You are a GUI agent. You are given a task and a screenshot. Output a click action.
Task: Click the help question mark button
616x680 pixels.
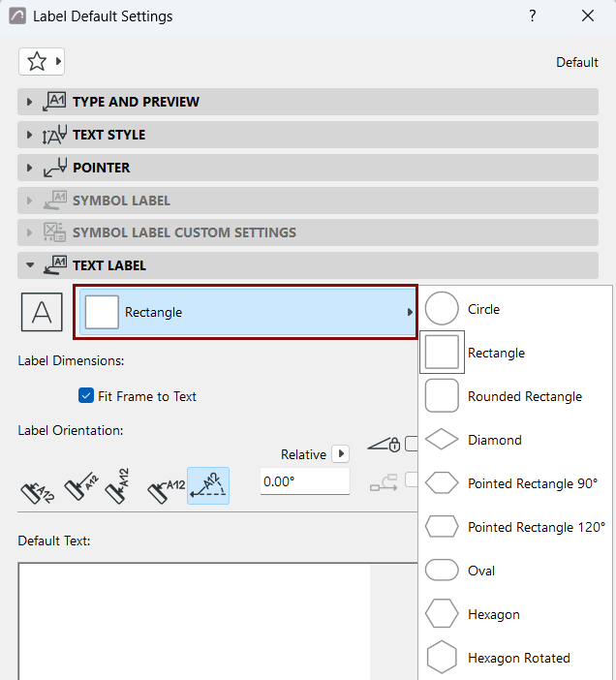pos(533,16)
